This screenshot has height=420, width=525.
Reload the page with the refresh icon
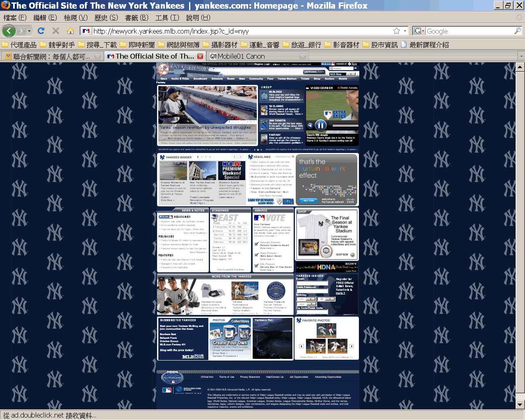[41, 31]
